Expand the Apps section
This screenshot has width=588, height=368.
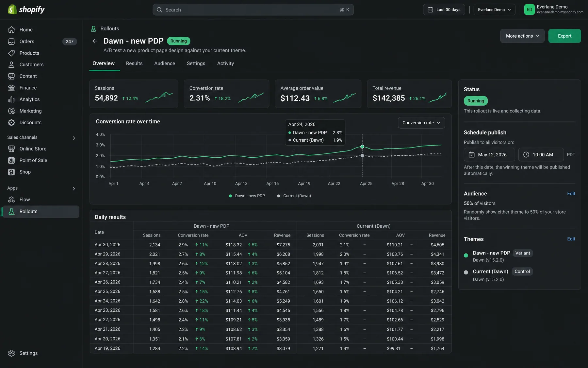click(x=74, y=189)
